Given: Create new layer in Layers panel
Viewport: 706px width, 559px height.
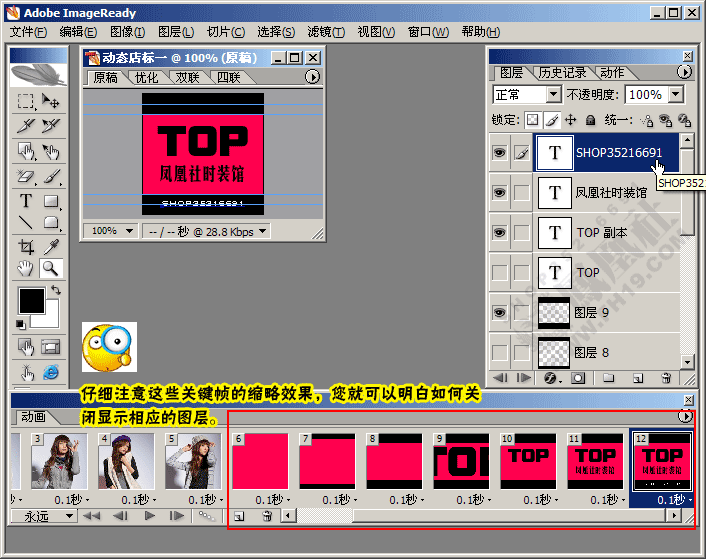Looking at the screenshot, I should tap(638, 378).
